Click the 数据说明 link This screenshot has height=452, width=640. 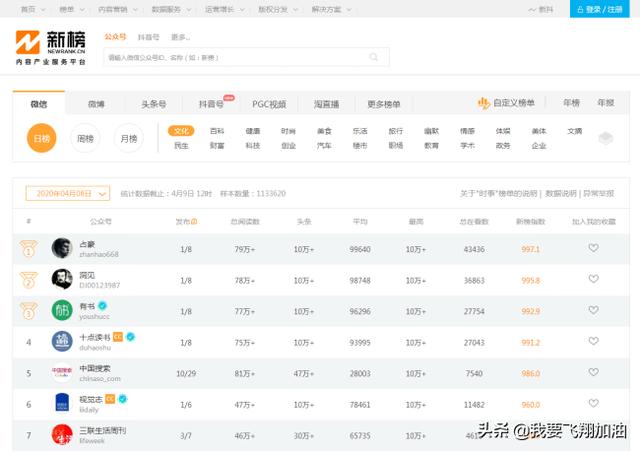click(x=561, y=193)
